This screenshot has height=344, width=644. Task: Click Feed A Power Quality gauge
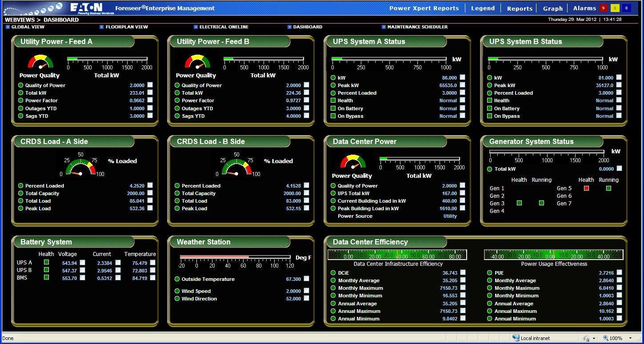[40, 62]
